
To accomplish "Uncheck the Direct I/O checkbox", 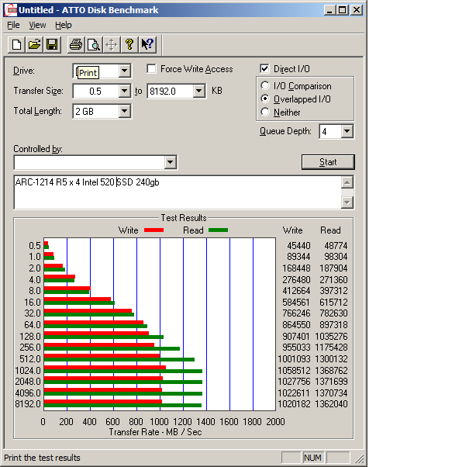I will point(265,69).
